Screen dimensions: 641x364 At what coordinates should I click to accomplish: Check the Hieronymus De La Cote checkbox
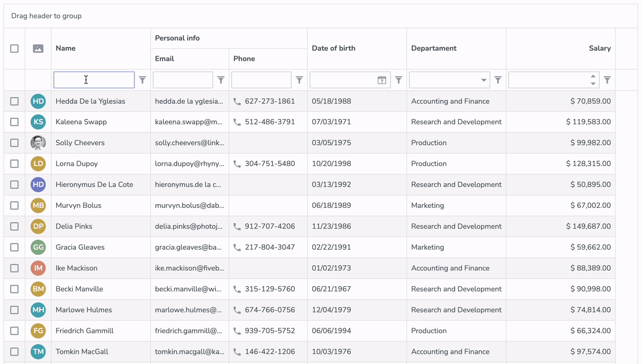click(14, 185)
